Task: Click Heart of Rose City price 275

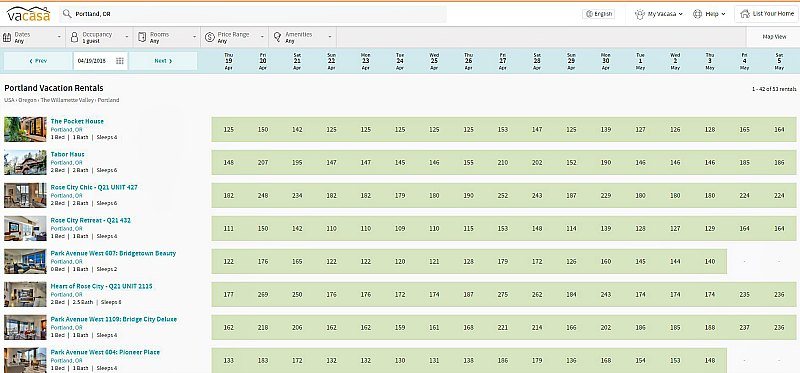Action: click(x=503, y=294)
